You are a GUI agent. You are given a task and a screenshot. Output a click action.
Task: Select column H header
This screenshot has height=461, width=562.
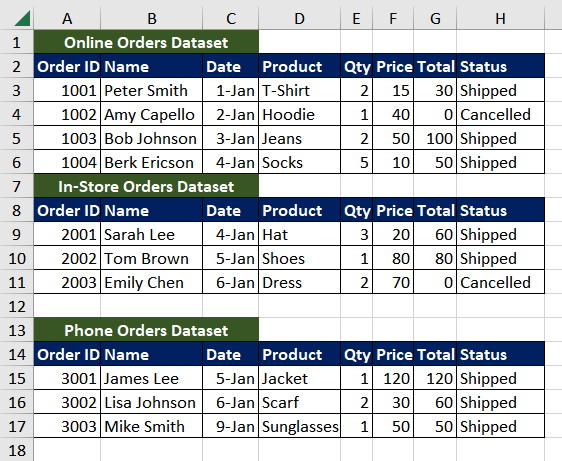click(x=500, y=18)
